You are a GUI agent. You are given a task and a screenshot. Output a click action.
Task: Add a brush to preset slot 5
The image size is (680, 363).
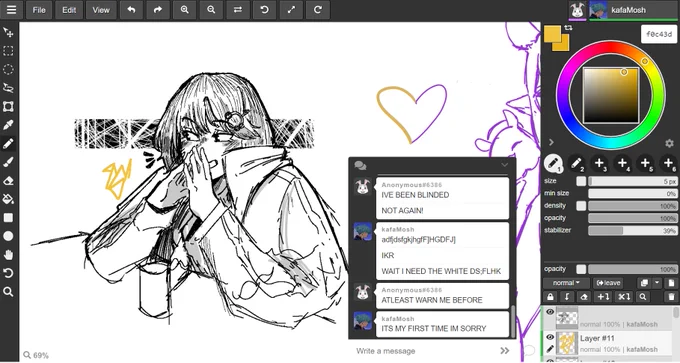645,164
